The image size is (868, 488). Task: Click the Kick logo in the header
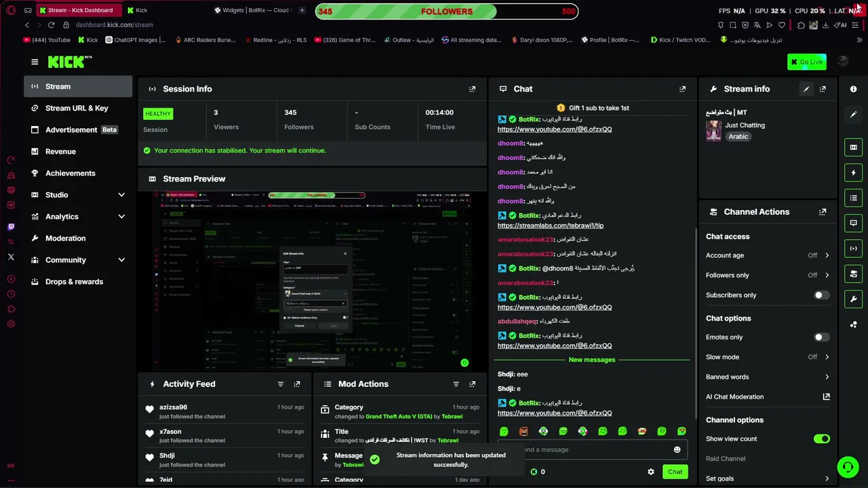tap(69, 62)
